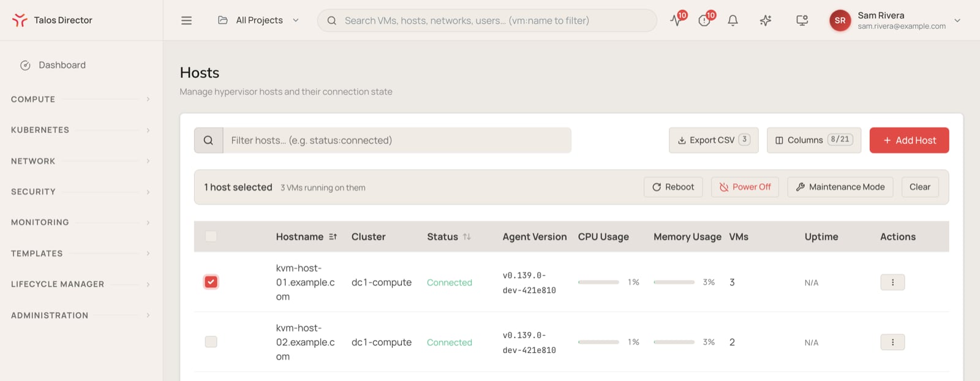Expand the Monitoring sidebar section
This screenshot has height=381, width=980.
click(81, 222)
